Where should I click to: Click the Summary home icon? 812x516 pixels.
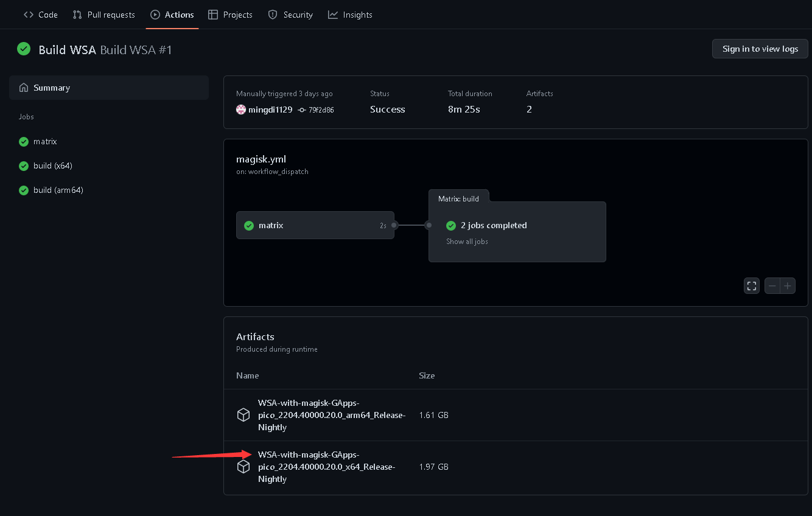24,88
